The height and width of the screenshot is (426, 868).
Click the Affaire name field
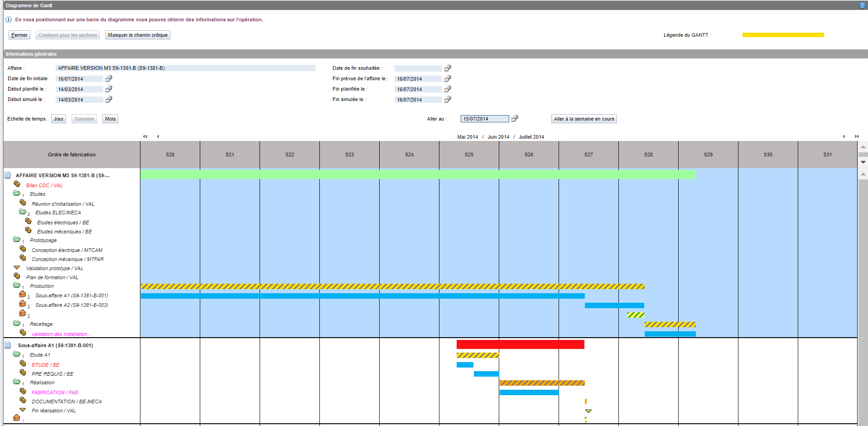(x=185, y=68)
